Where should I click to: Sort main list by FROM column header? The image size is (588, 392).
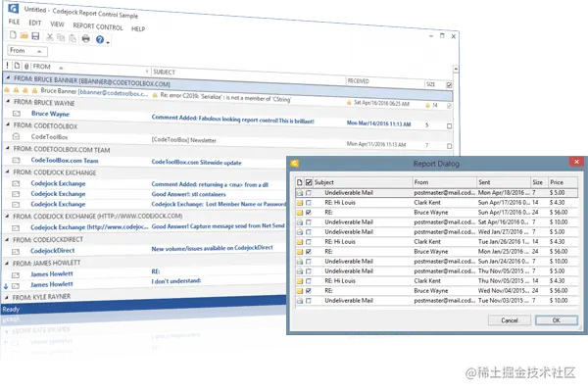90,68
